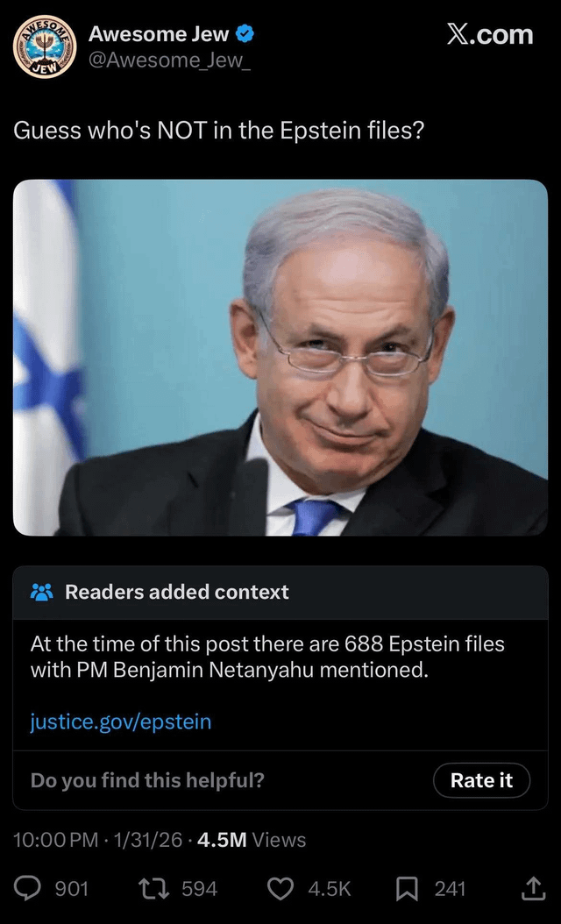
Task: Click the 901 replies count
Action: (x=71, y=889)
